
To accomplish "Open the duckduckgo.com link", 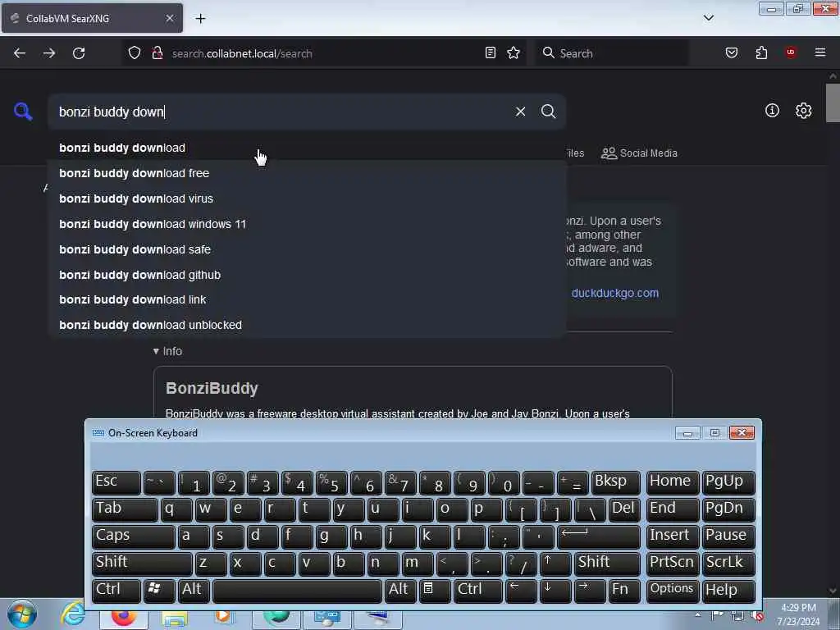I will (615, 293).
